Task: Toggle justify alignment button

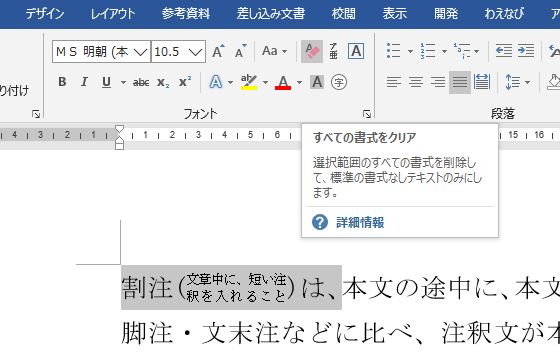Action: coord(460,82)
